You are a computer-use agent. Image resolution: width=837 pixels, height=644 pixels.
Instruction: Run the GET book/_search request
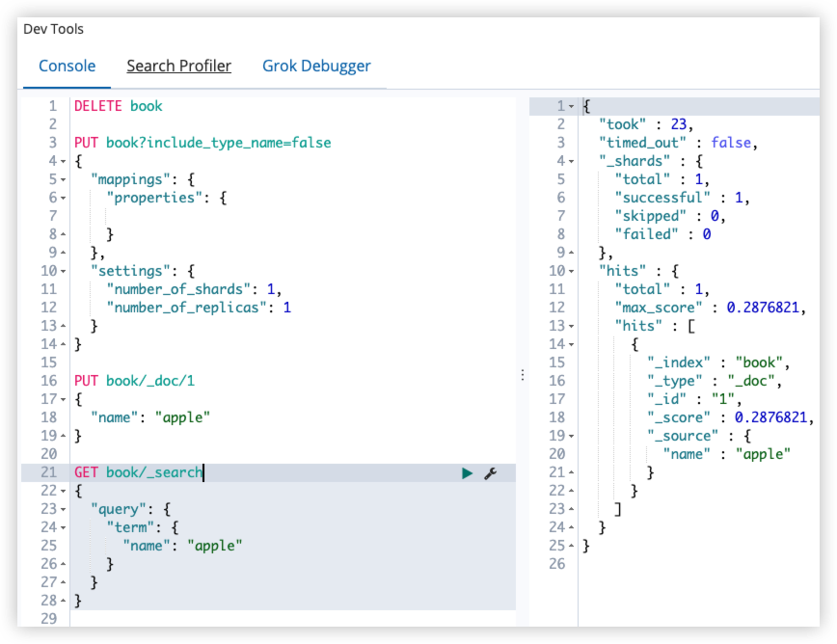467,472
